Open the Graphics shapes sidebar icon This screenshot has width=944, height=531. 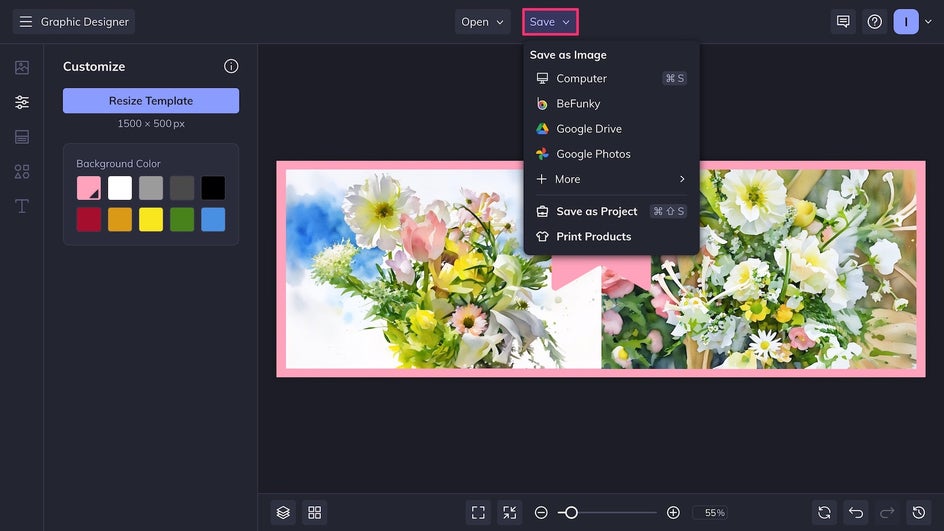pyautogui.click(x=22, y=172)
